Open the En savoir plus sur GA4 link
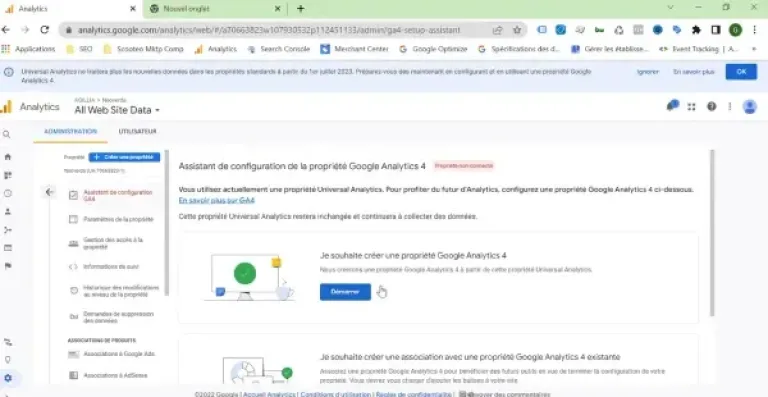This screenshot has width=768, height=397. (216, 201)
